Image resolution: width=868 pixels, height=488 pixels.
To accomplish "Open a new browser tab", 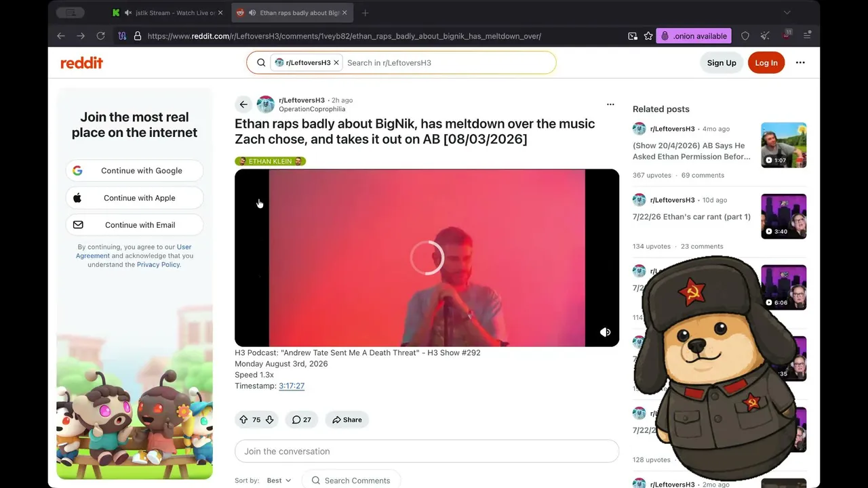I will click(366, 13).
